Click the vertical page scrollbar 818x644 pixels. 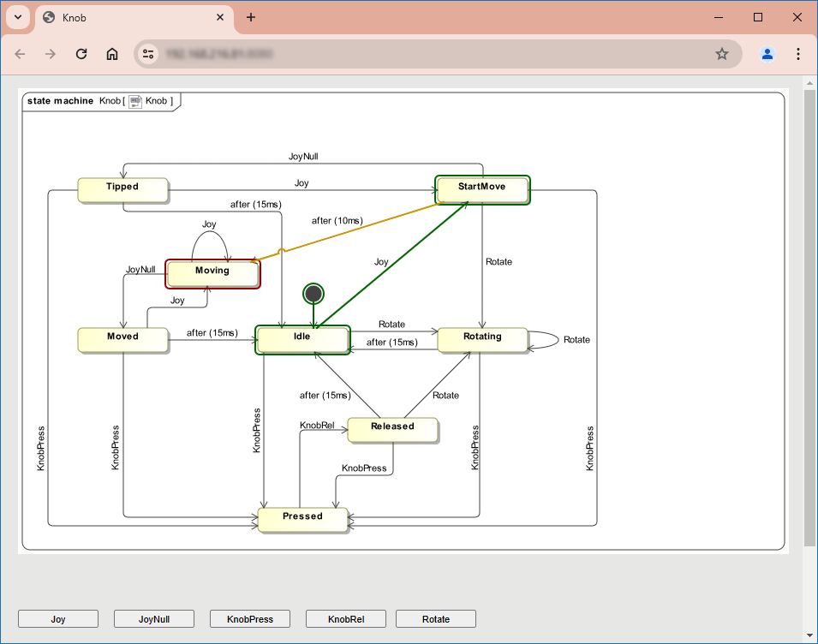tap(809, 317)
